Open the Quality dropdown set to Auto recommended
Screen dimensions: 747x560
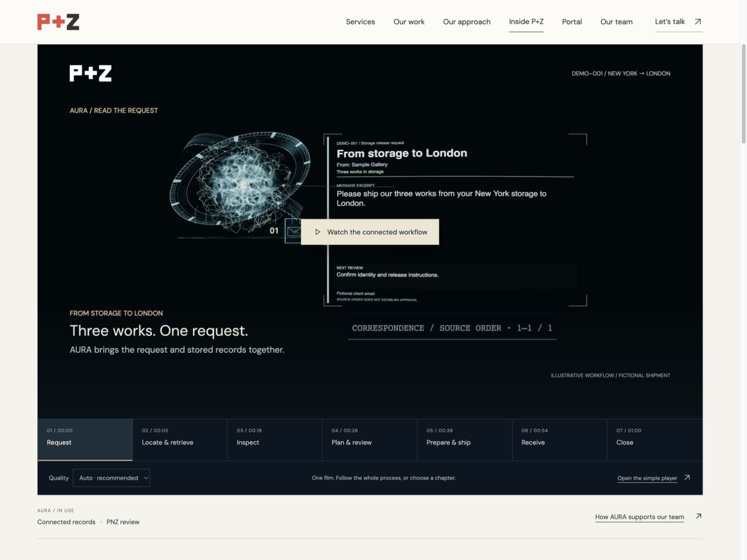tap(111, 478)
